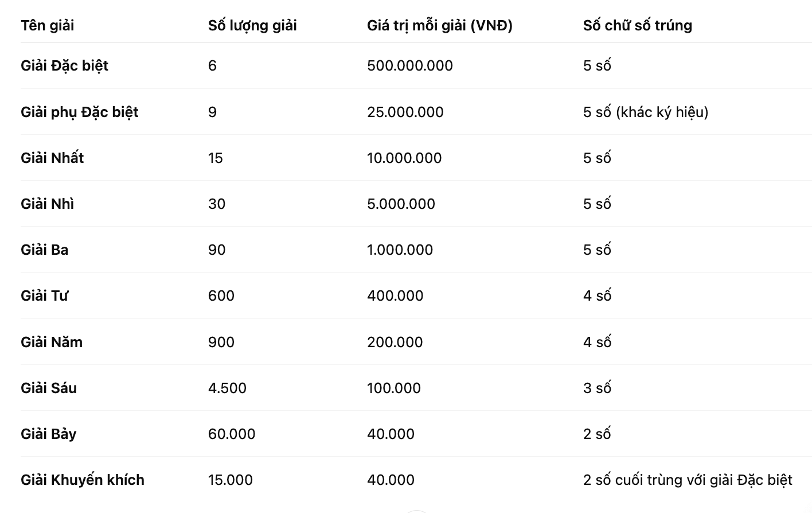Click the 10.000.000 value cell

[404, 158]
